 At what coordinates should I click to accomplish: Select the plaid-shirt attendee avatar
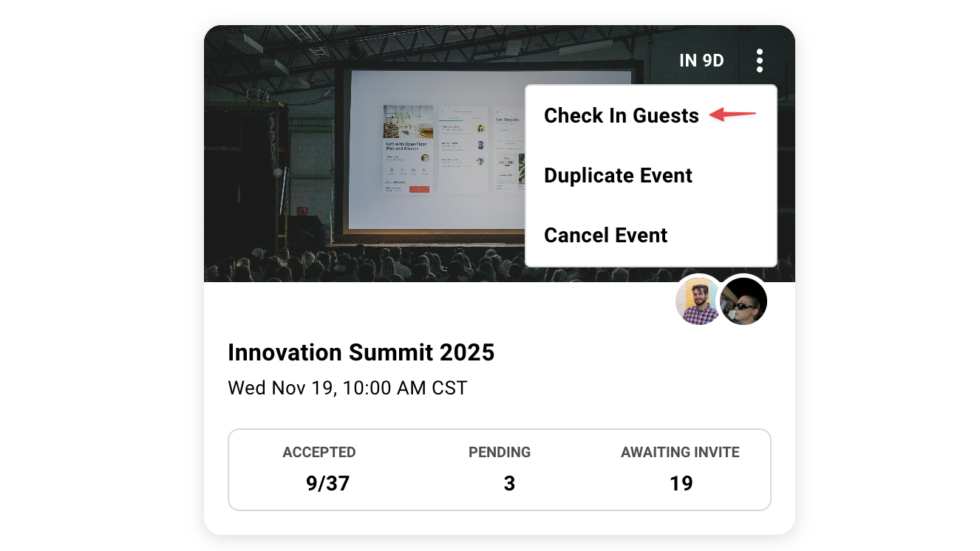click(698, 301)
